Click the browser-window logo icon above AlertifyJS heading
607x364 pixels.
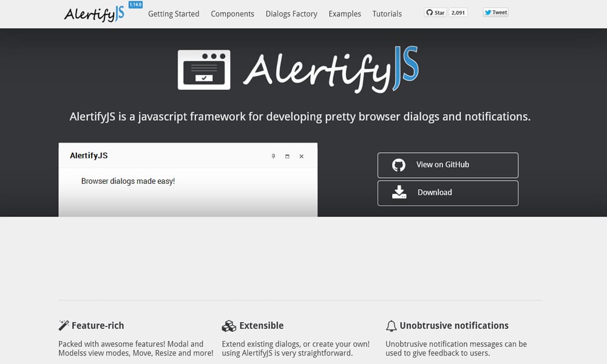tap(204, 69)
